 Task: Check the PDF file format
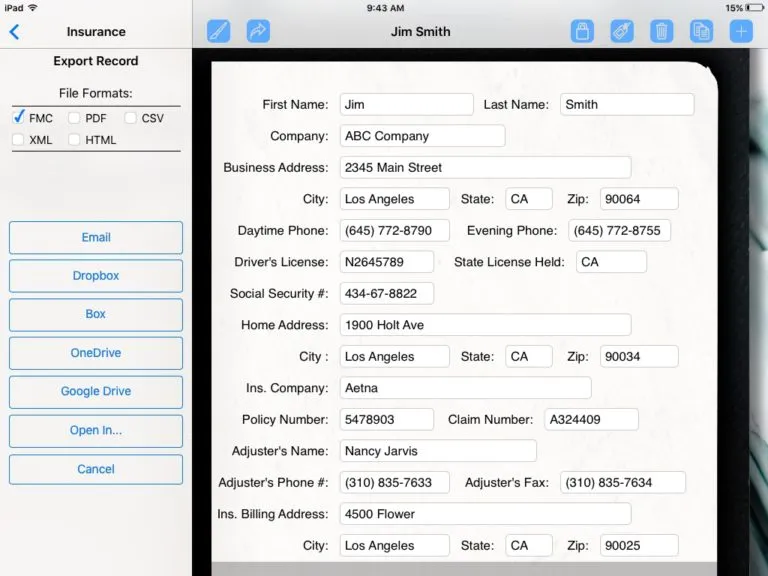pos(74,118)
